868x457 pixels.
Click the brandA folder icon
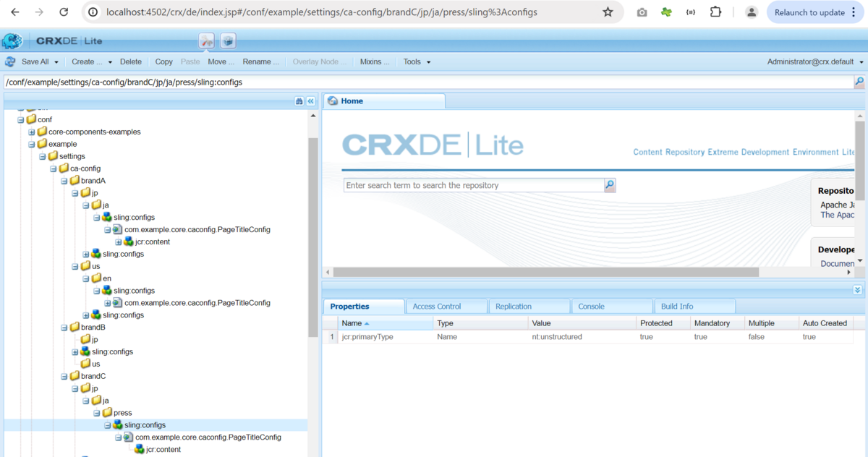pos(75,181)
